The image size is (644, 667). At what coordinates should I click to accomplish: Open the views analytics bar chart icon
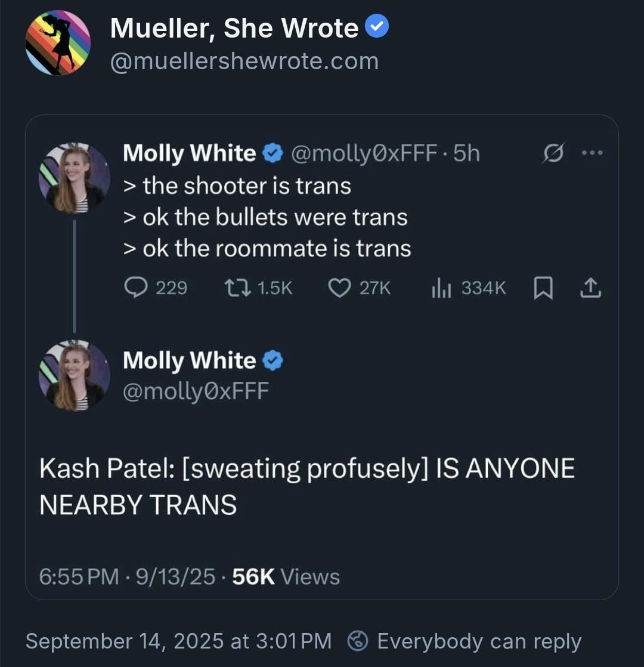point(441,288)
